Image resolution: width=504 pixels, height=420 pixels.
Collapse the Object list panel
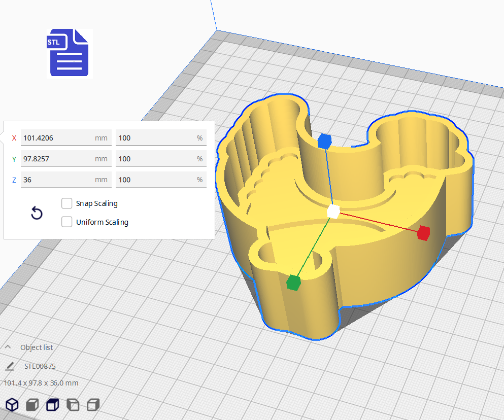(x=8, y=347)
